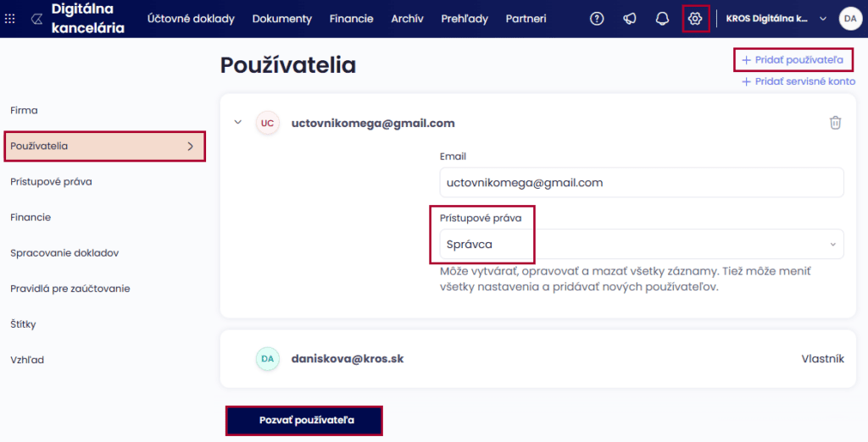Show notifications via the bell icon
The image size is (868, 442).
[663, 19]
